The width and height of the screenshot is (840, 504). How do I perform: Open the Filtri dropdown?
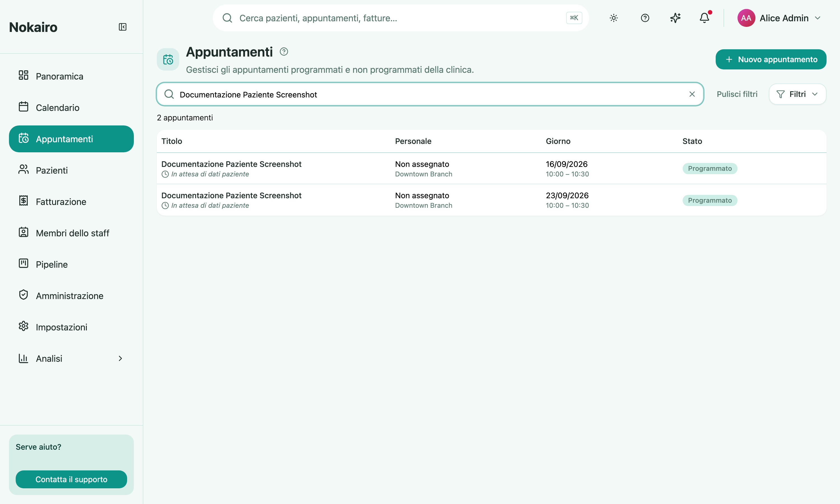797,94
